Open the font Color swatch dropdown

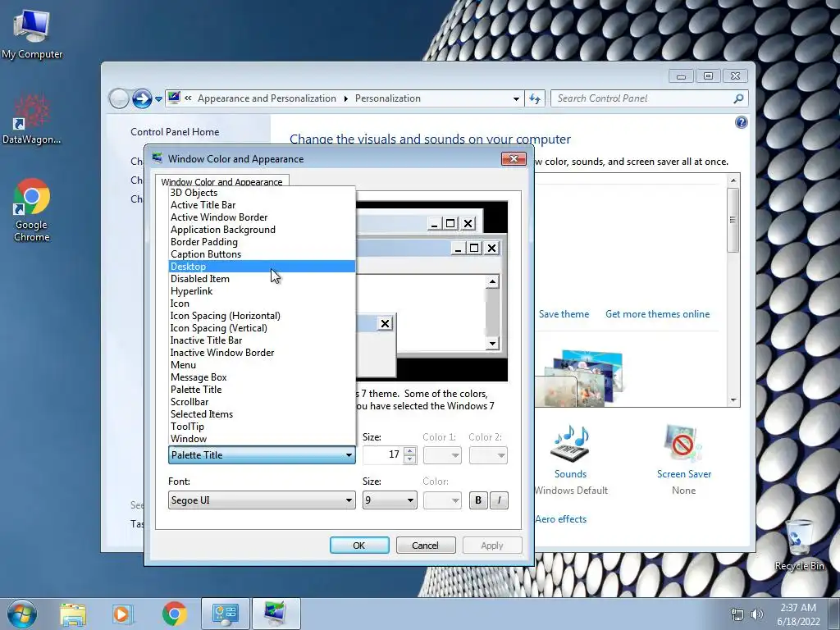click(442, 500)
